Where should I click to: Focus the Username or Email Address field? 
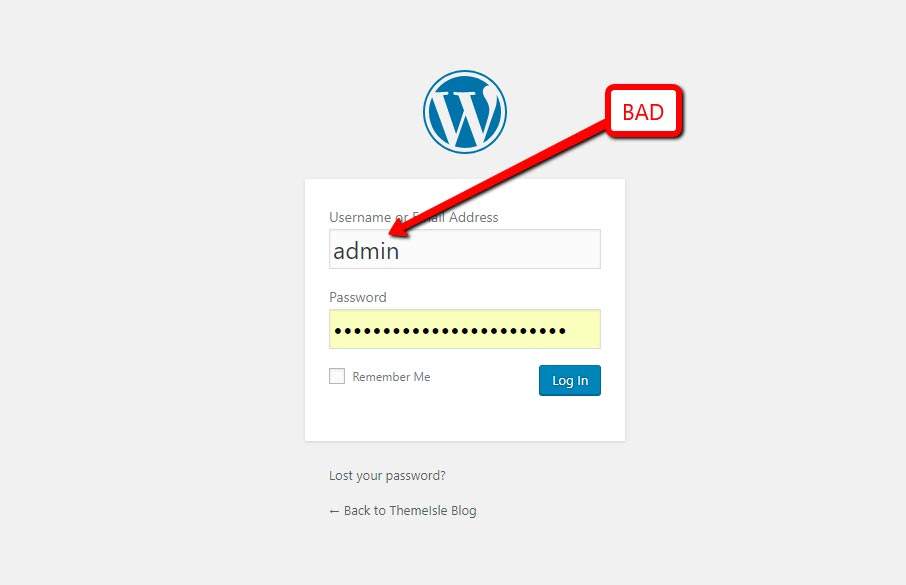point(465,249)
